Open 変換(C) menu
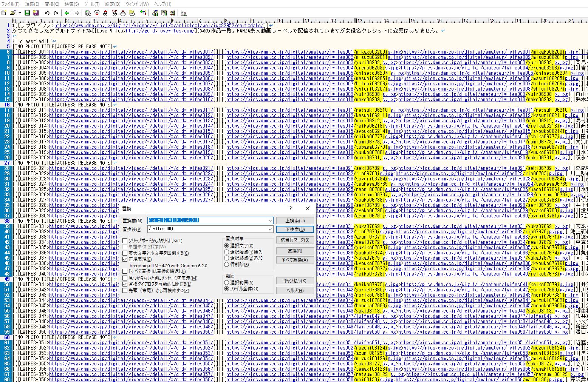The image size is (588, 382). pyautogui.click(x=52, y=4)
